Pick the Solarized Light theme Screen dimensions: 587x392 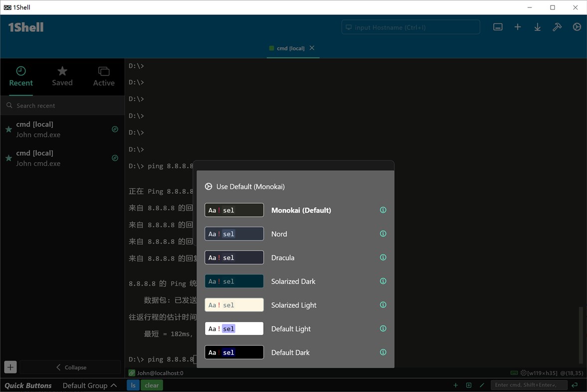tap(295, 305)
